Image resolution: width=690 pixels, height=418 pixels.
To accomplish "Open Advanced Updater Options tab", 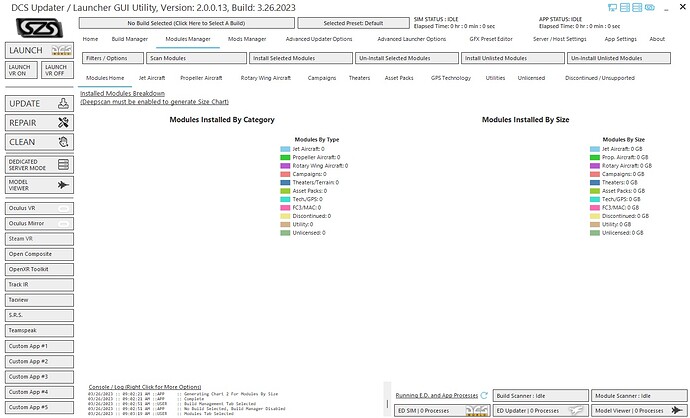I will pyautogui.click(x=319, y=39).
